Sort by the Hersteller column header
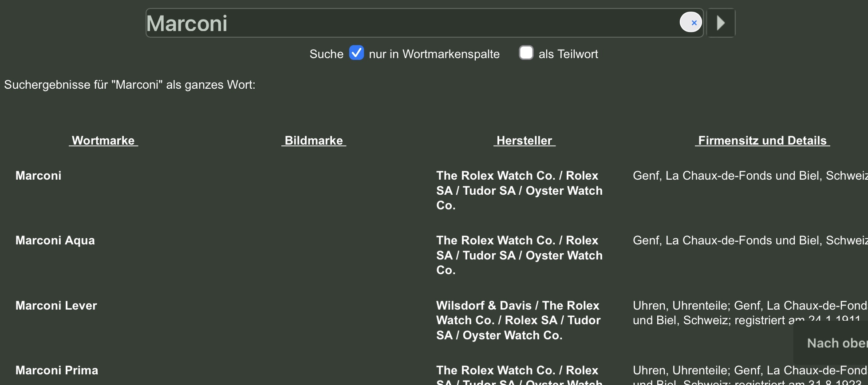This screenshot has height=385, width=868. coord(524,141)
